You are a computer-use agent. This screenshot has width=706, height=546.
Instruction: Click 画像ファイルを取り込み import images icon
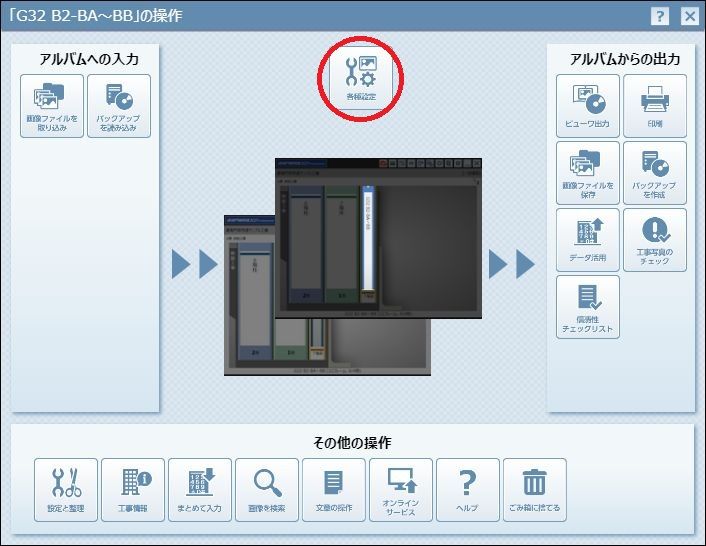tap(52, 106)
